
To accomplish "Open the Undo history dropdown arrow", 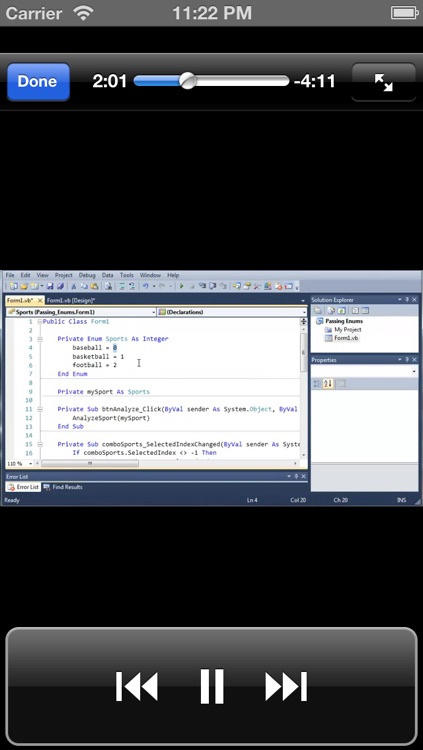I will 154,286.
